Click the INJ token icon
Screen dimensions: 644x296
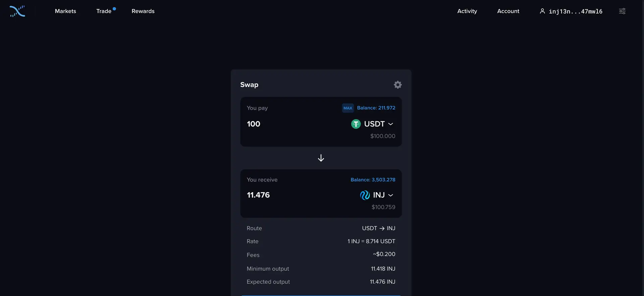pyautogui.click(x=365, y=195)
